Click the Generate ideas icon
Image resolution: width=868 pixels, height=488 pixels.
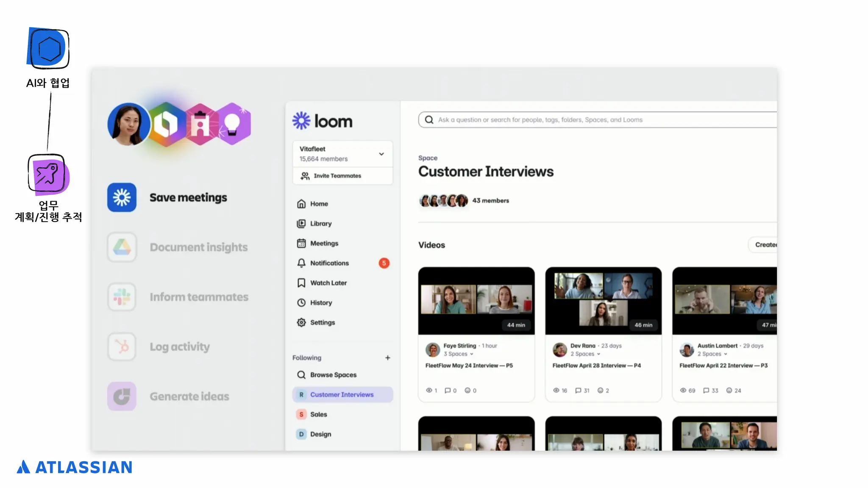tap(122, 396)
